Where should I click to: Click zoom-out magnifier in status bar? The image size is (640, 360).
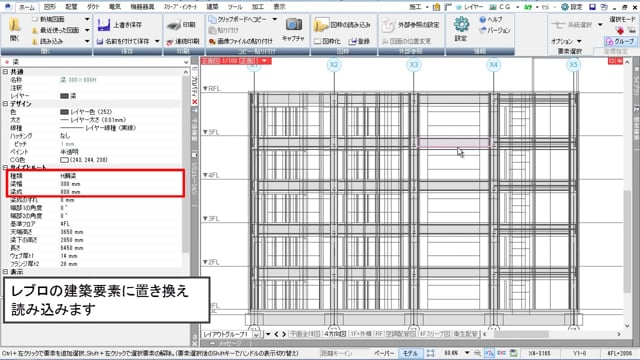coord(477,353)
